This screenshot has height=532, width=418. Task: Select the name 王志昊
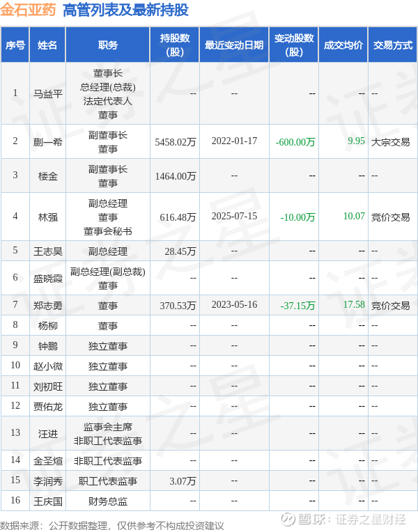tap(47, 251)
